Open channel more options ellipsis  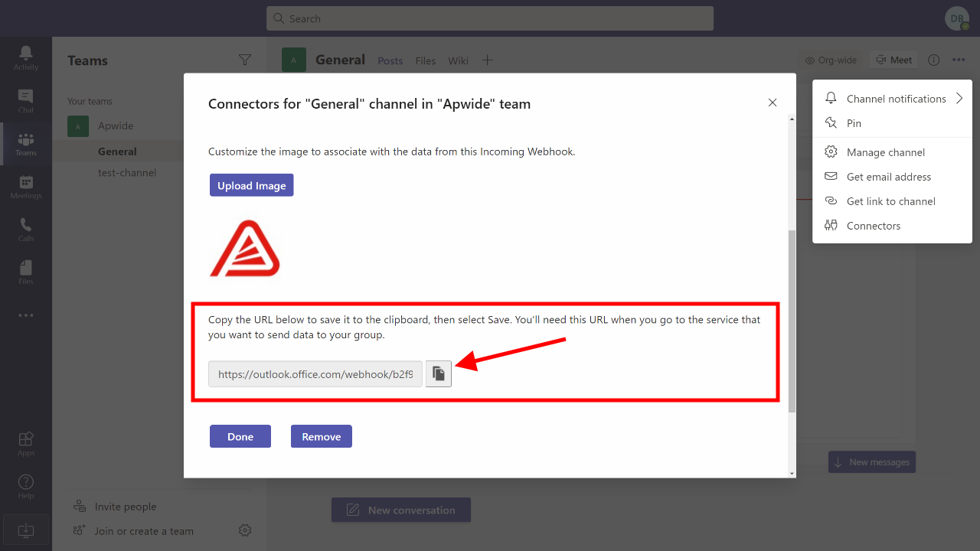point(959,60)
